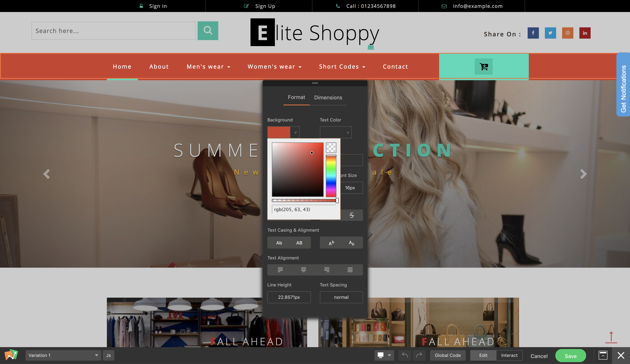Viewport: 630px width, 364px height.
Task: Open the Variation 1 dropdown
Action: tap(63, 355)
